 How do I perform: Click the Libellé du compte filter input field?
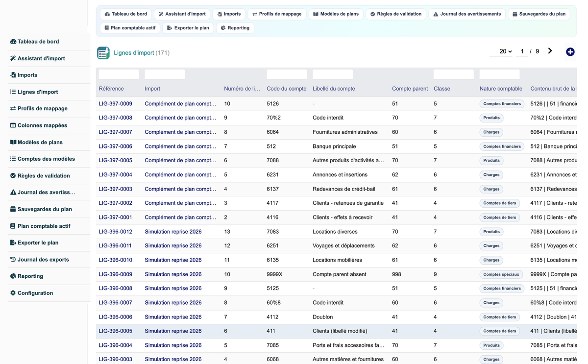pos(333,74)
